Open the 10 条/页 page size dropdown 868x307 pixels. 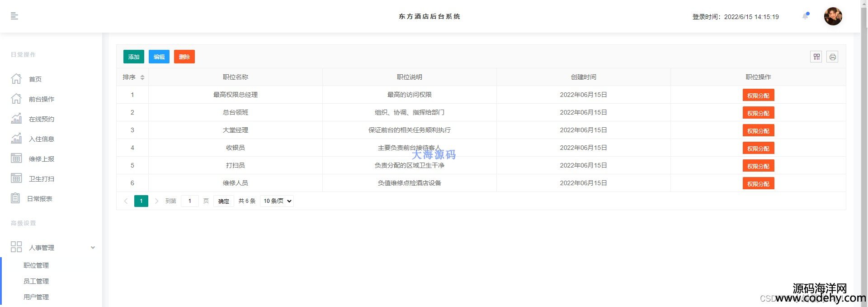coord(277,201)
